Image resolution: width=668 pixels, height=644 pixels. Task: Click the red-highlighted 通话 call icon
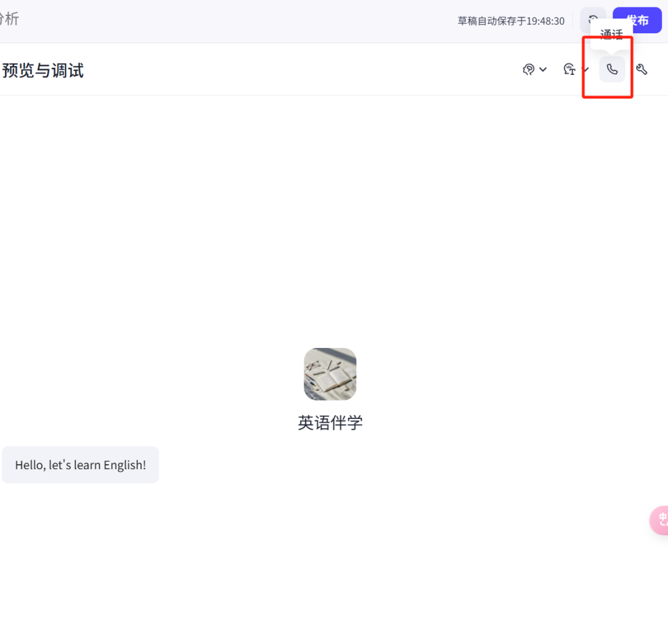pyautogui.click(x=612, y=69)
